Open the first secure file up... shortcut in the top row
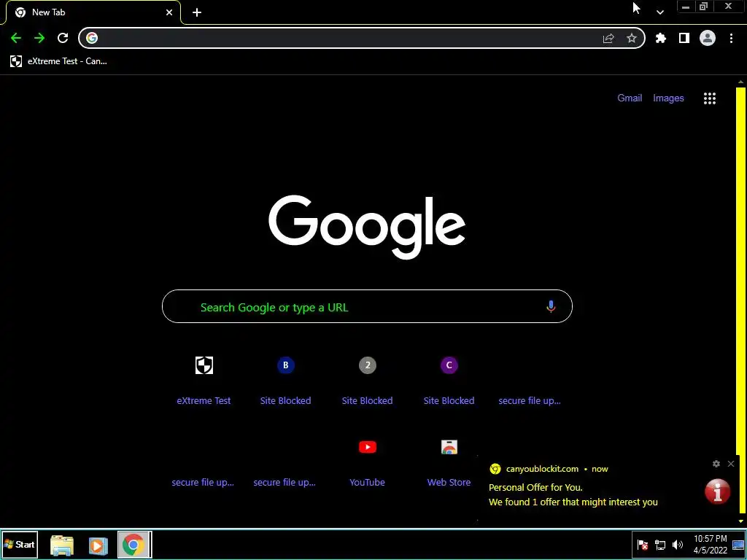 [530, 400]
